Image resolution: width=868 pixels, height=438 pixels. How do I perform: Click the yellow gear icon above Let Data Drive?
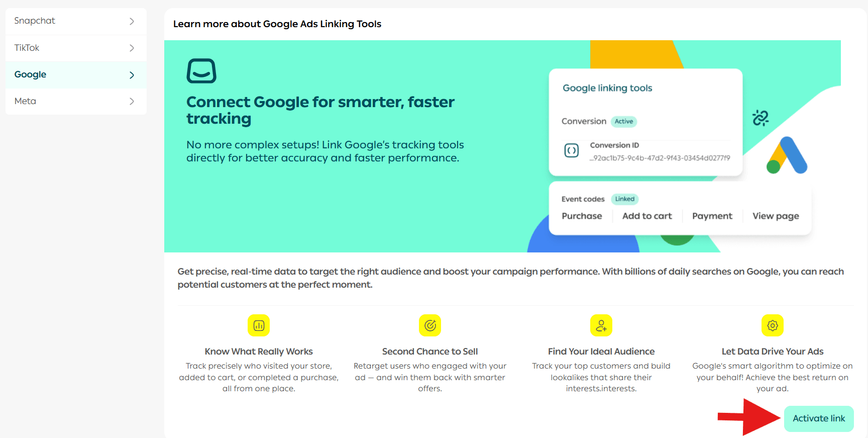pyautogui.click(x=772, y=326)
